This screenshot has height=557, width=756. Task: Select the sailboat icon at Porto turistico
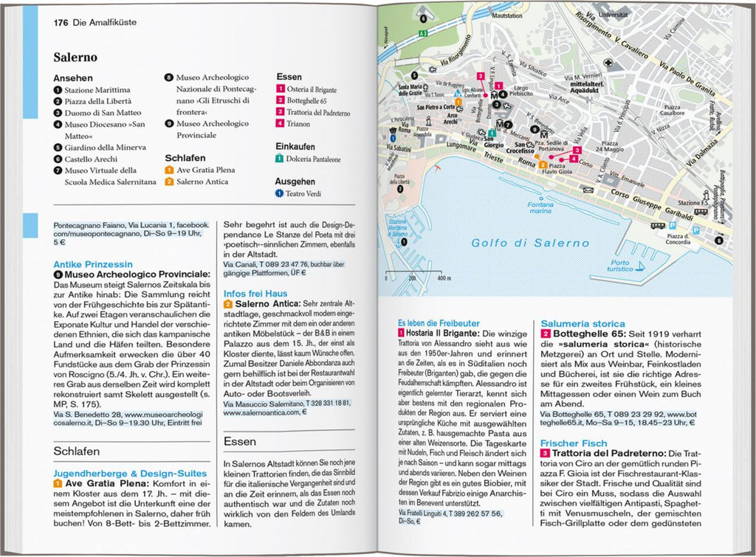pyautogui.click(x=642, y=266)
